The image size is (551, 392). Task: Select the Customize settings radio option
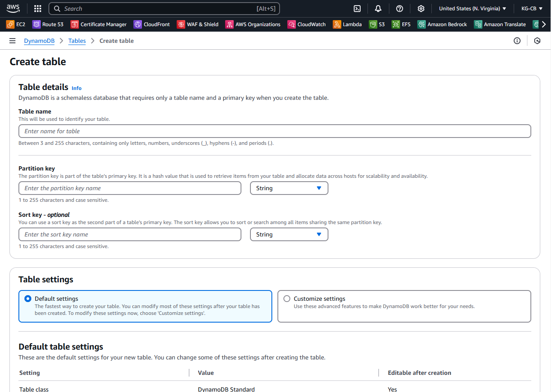pos(287,299)
